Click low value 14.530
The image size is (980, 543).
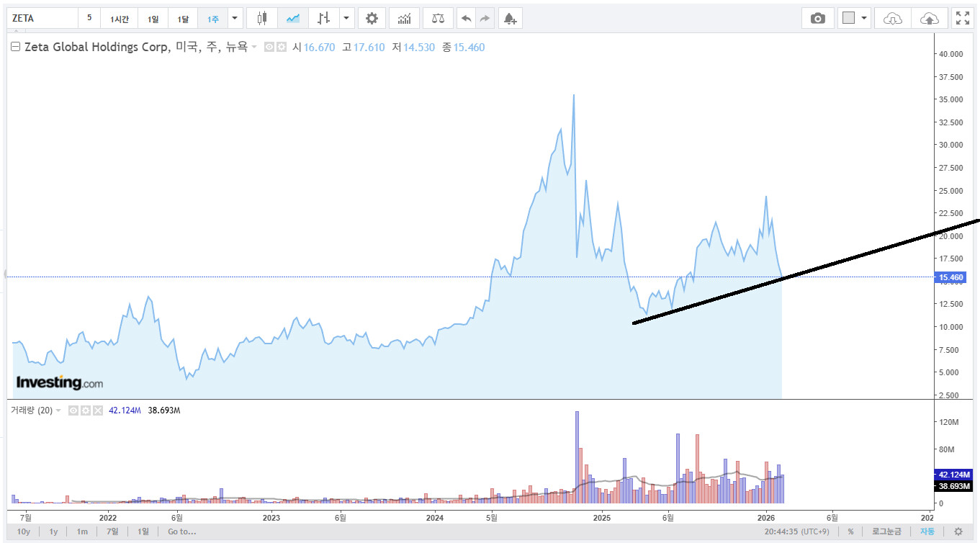[x=418, y=48]
